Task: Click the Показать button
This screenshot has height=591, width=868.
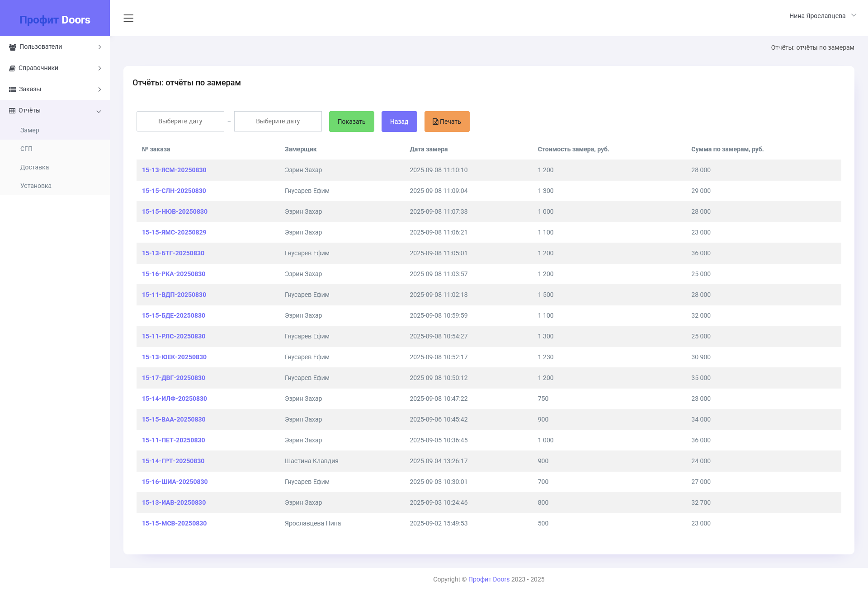Action: point(351,121)
